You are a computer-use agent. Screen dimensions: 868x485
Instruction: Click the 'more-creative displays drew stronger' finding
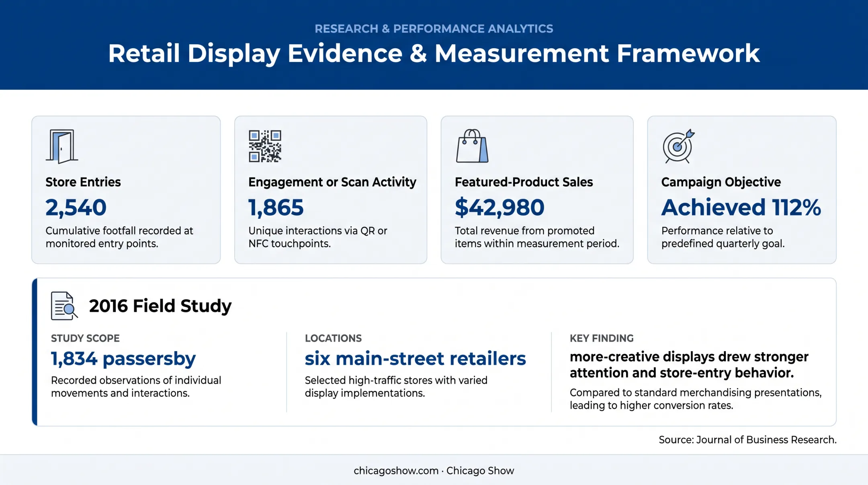point(689,357)
